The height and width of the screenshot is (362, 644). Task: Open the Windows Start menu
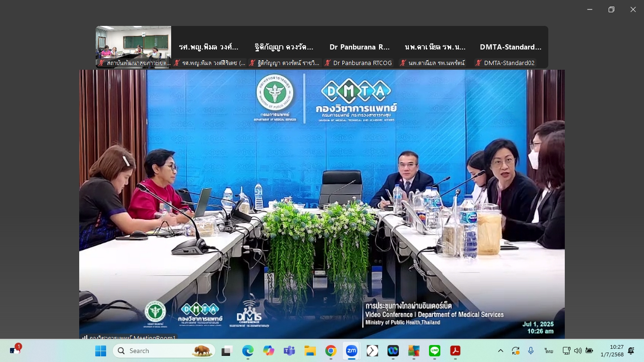pyautogui.click(x=100, y=351)
